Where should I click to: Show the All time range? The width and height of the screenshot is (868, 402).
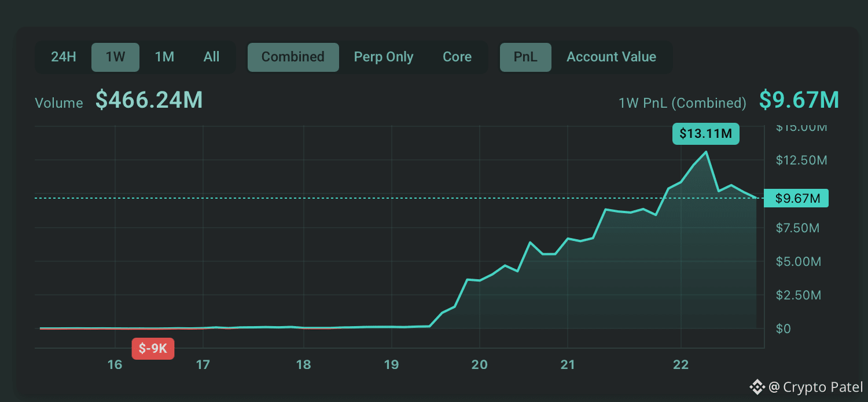(212, 57)
